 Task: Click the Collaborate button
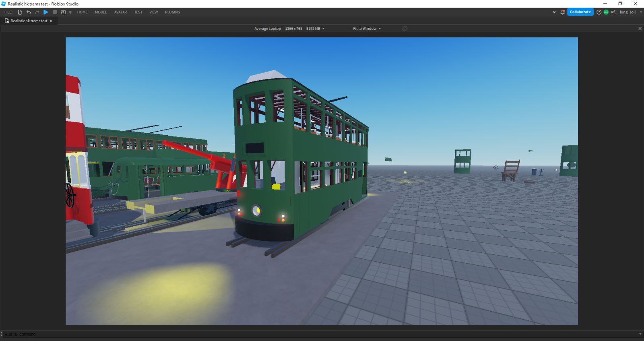pos(580,12)
